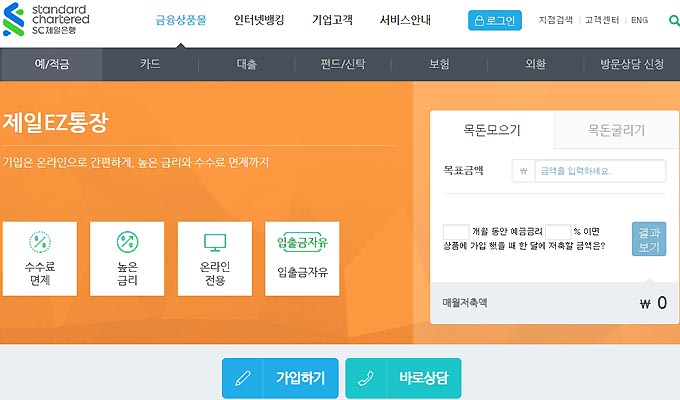The image size is (680, 400).
Task: Click the 높은 금리 icon card
Action: point(127,259)
